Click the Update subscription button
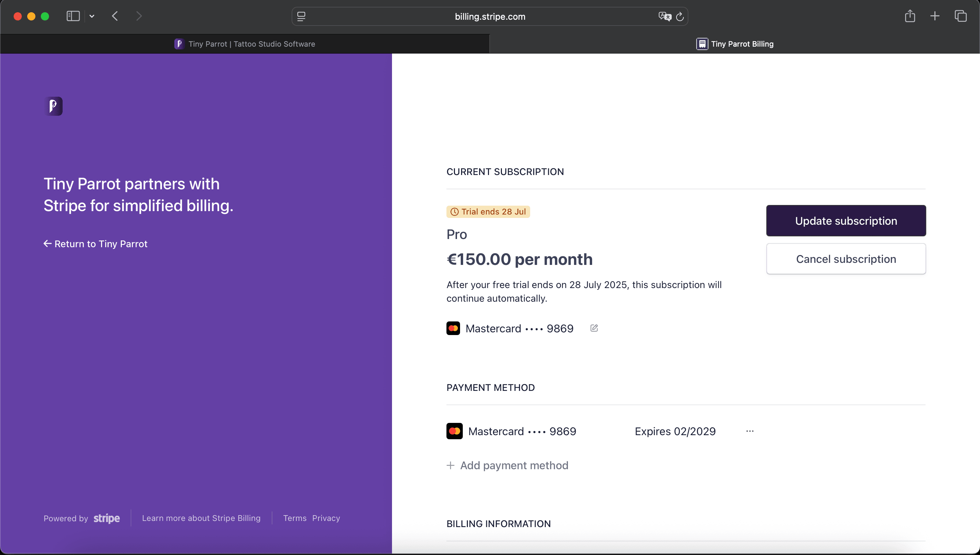Screen dimensions: 980x555 point(846,221)
